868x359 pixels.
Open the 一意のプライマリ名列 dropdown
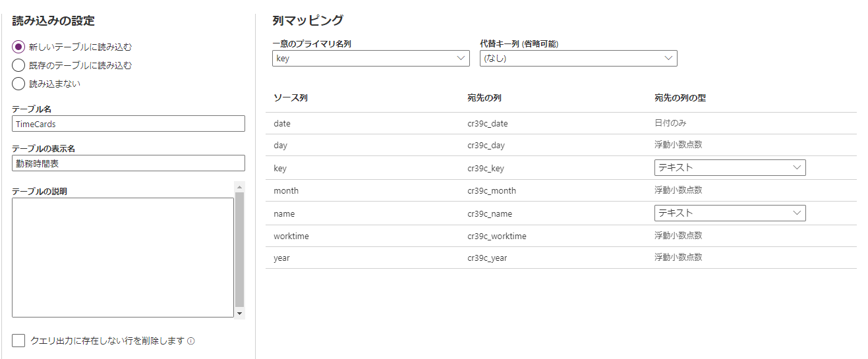pyautogui.click(x=370, y=59)
